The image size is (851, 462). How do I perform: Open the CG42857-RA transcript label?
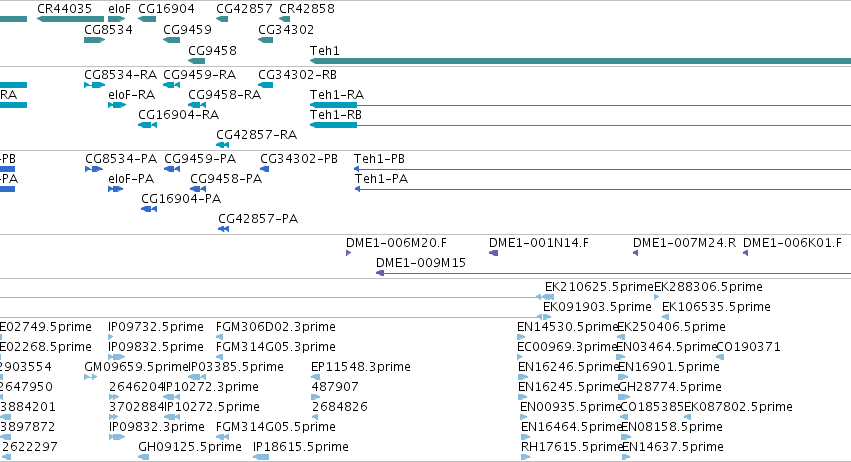(257, 134)
